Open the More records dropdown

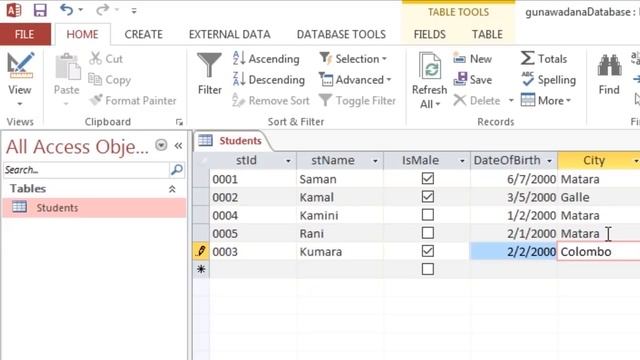pos(546,100)
